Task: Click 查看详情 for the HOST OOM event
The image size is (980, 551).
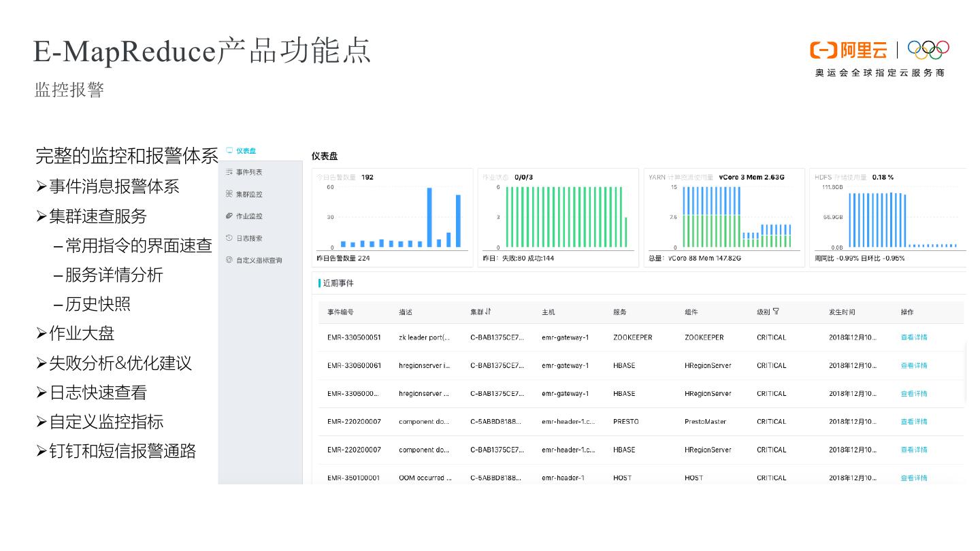Action: pyautogui.click(x=913, y=478)
